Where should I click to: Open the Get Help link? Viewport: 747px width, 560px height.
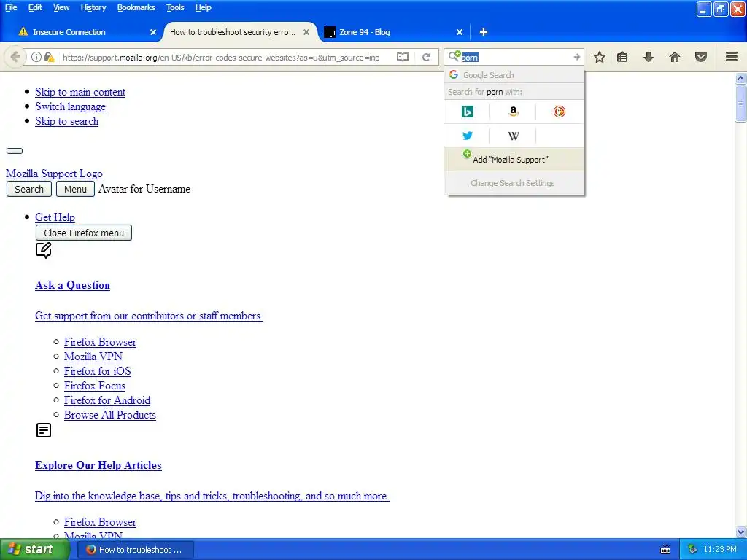click(55, 217)
